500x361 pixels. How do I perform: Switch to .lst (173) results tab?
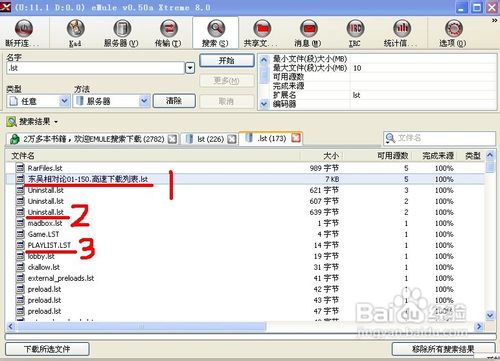point(271,138)
